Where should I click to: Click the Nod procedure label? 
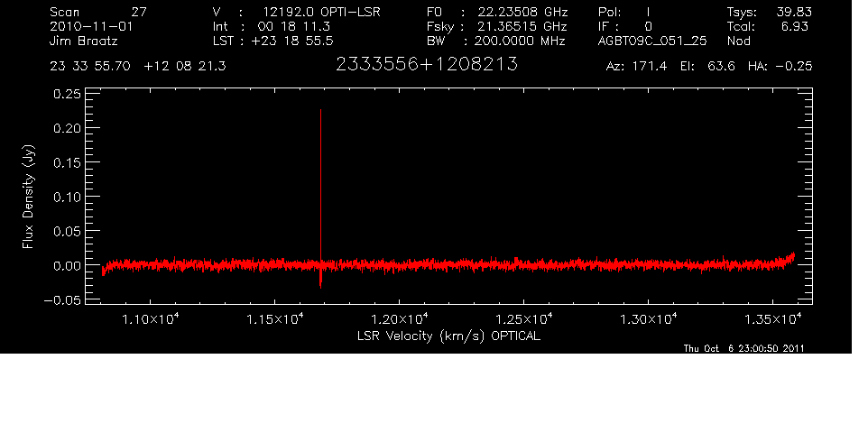click(738, 41)
